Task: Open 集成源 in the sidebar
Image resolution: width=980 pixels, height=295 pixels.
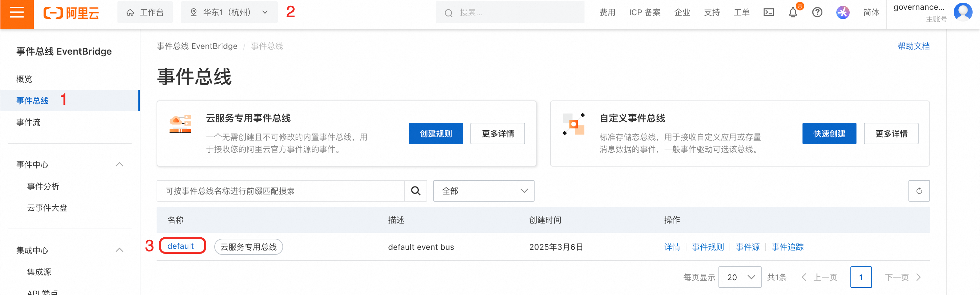Action: tap(39, 272)
